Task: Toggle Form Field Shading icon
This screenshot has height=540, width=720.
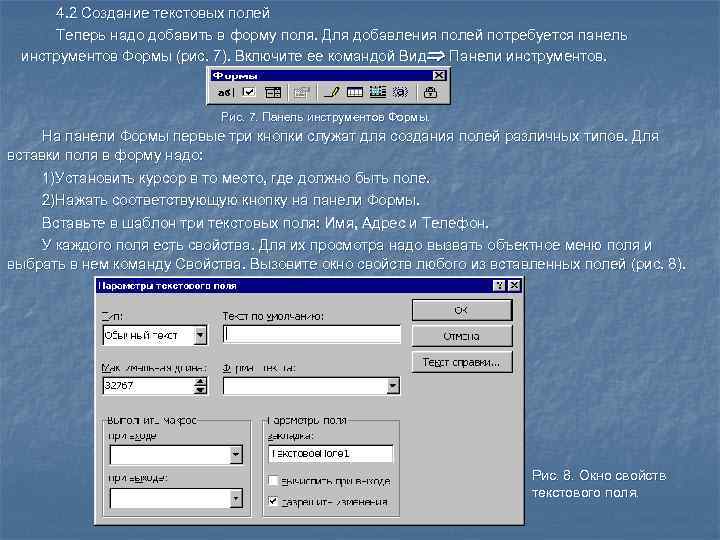Action: [x=400, y=92]
